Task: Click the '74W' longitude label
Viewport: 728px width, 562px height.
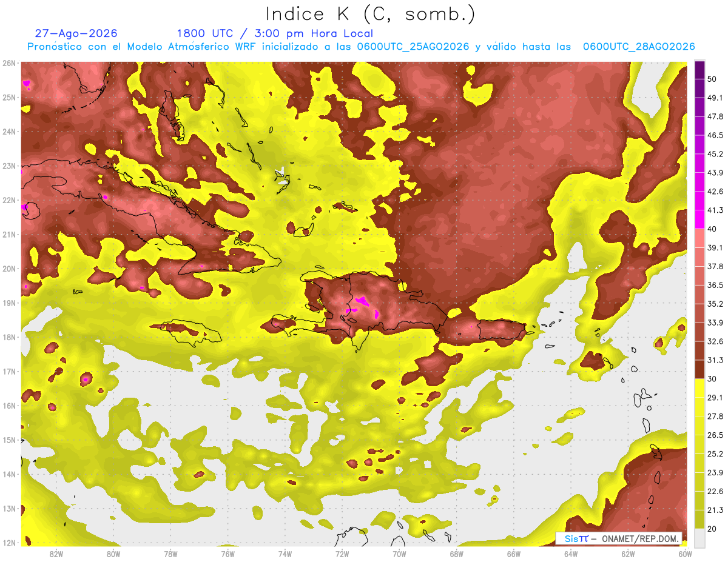Action: pos(285,554)
